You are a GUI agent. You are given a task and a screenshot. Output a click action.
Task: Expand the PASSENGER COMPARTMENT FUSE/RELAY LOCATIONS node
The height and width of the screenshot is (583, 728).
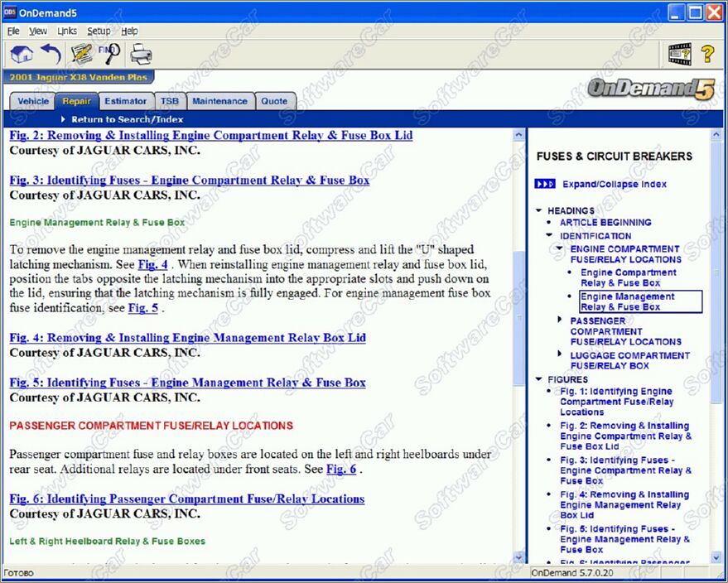click(x=560, y=320)
